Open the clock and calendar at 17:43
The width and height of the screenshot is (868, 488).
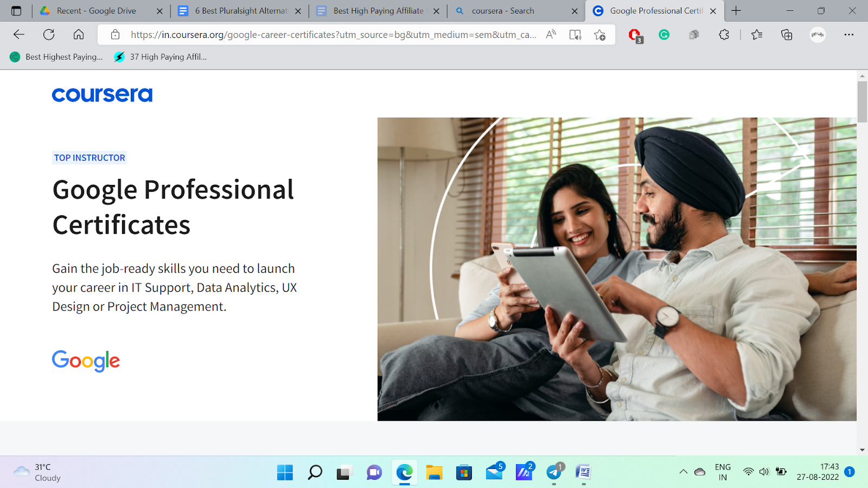[x=818, y=472]
